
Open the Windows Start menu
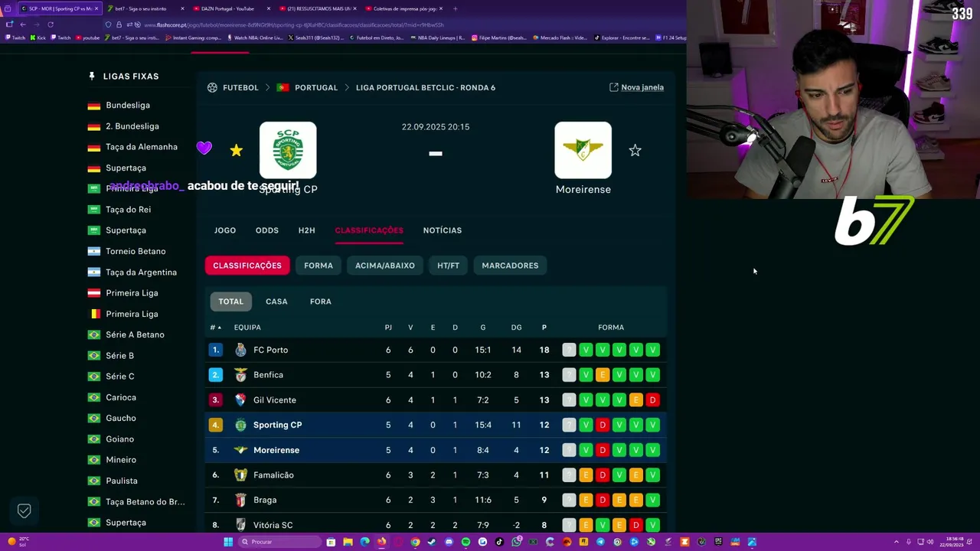click(x=227, y=542)
